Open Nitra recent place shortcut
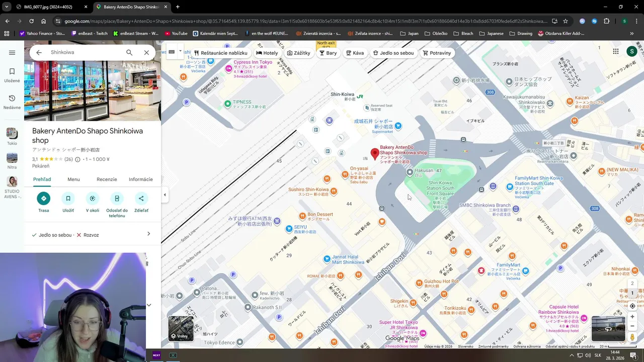Screen dimensions: 644x362 click(x=12, y=161)
